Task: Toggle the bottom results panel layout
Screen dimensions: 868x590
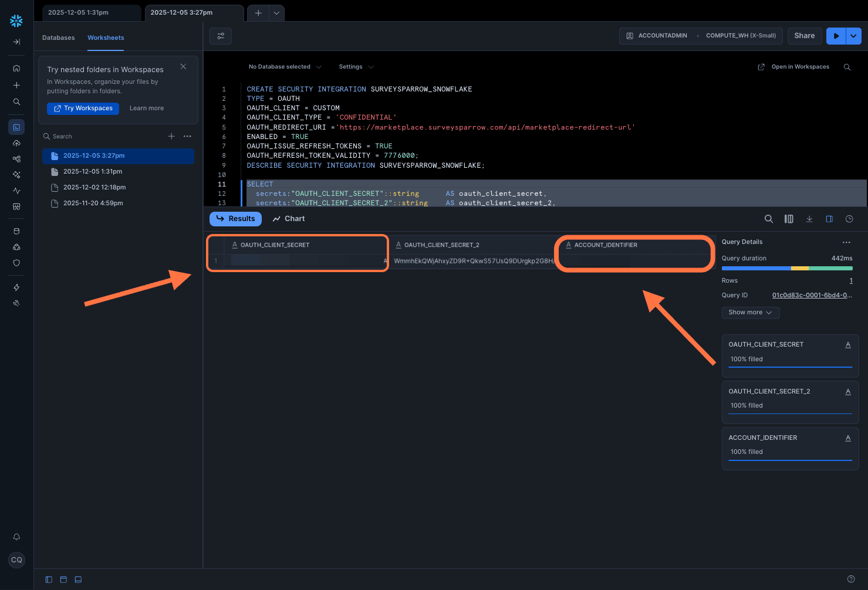Action: click(78, 579)
